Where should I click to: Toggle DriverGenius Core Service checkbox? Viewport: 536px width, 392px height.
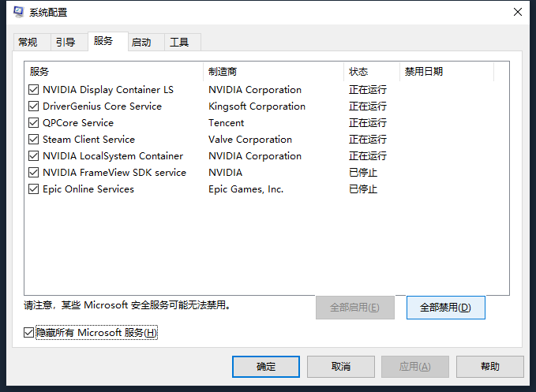pos(33,106)
